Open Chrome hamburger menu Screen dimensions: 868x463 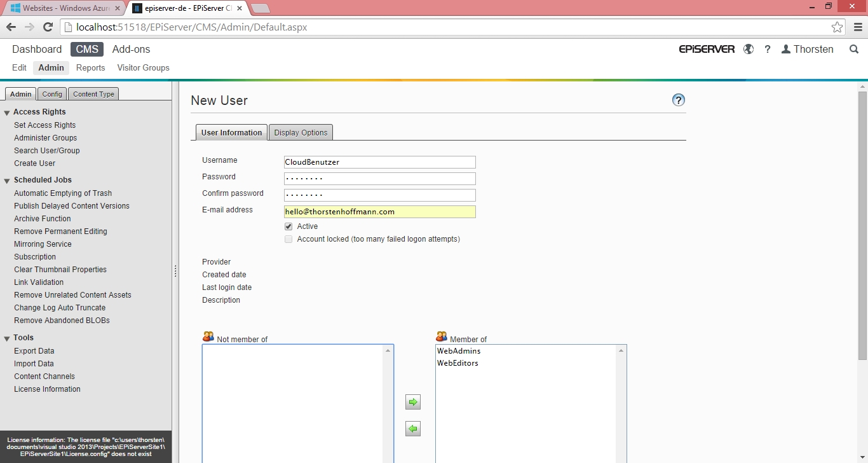tap(858, 27)
